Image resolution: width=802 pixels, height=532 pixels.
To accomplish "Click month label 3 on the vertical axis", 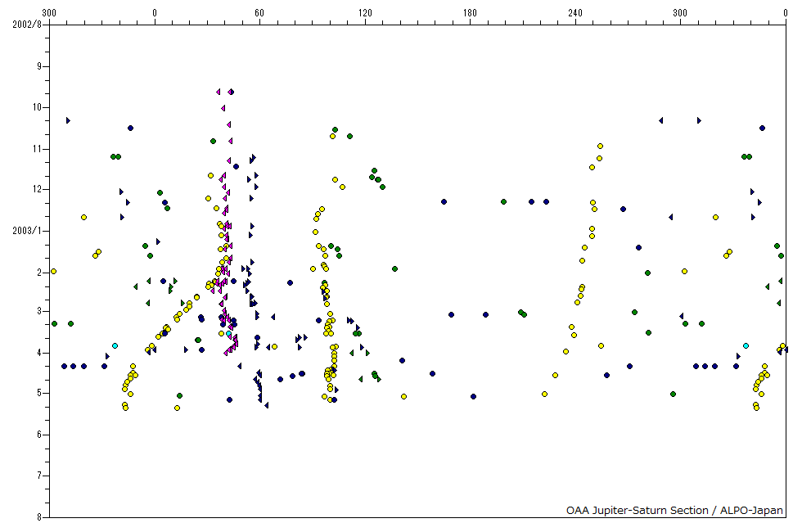I will pos(39,311).
